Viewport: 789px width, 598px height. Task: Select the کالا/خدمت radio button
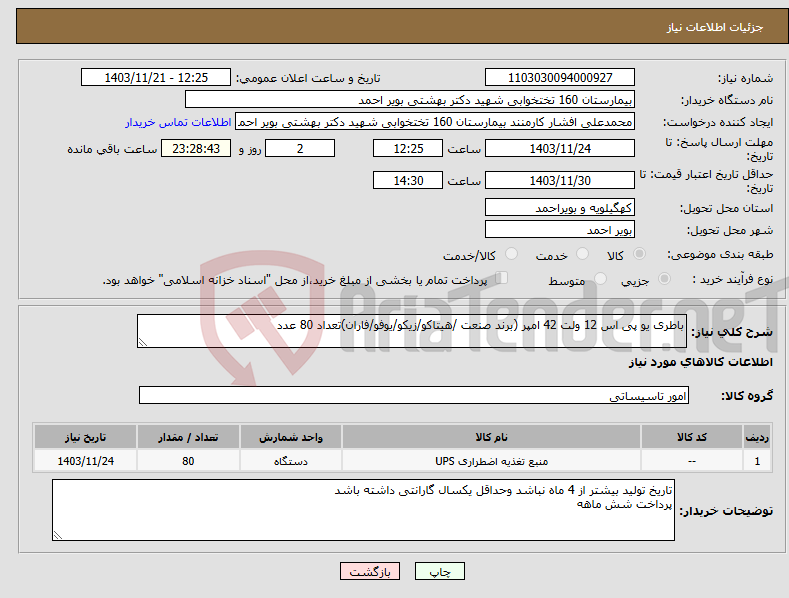[x=511, y=254]
